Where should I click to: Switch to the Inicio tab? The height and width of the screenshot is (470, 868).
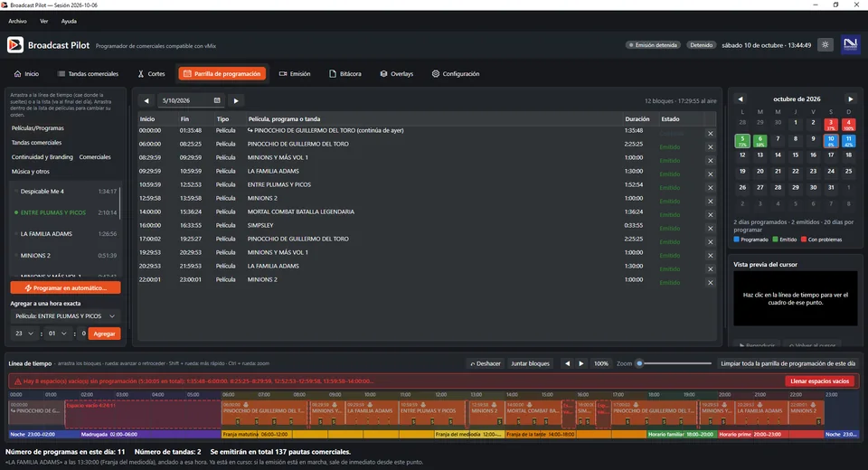click(x=26, y=73)
